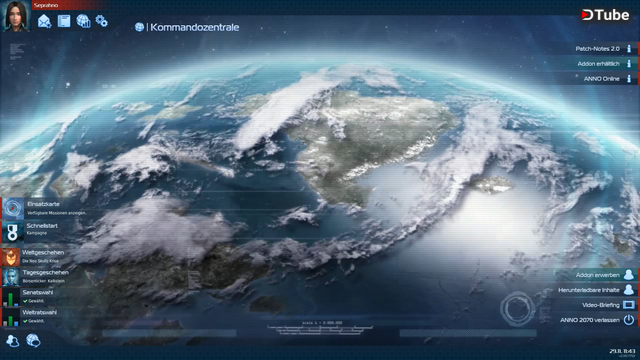Click the globe statistics icon in top bar
The height and width of the screenshot is (360, 640).
pyautogui.click(x=83, y=21)
